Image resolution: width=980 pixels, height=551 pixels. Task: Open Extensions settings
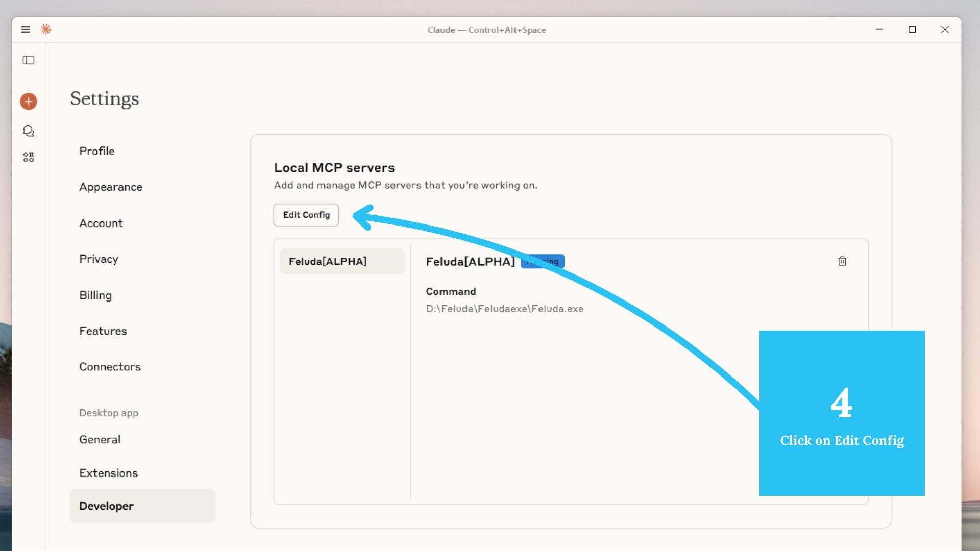[108, 472]
